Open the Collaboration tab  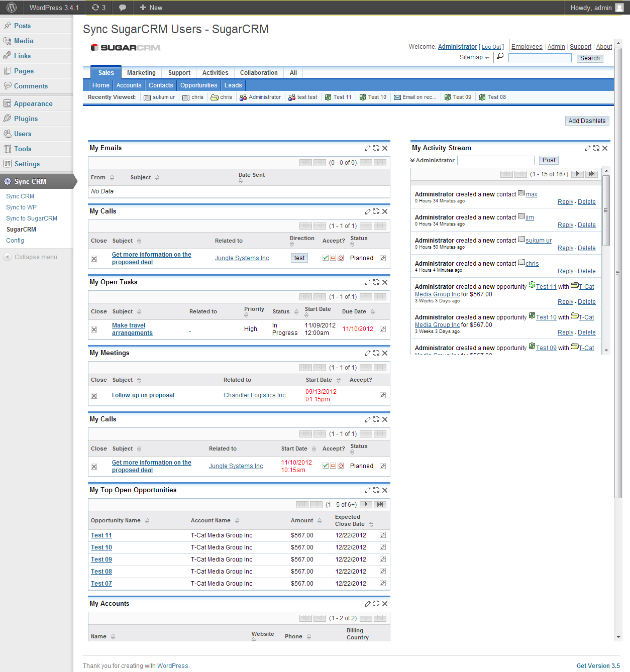point(259,73)
